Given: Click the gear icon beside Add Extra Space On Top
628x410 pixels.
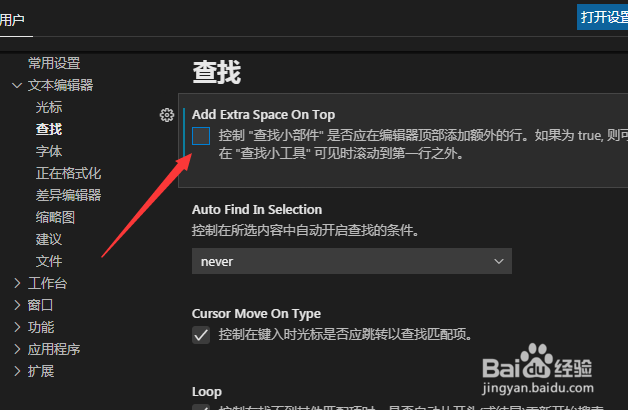Looking at the screenshot, I should coord(167,115).
